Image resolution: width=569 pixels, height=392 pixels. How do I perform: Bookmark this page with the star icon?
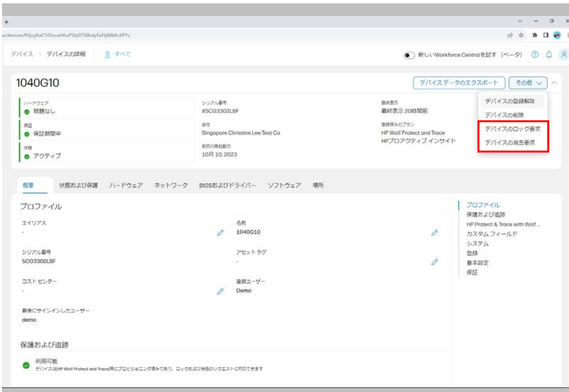[521, 35]
